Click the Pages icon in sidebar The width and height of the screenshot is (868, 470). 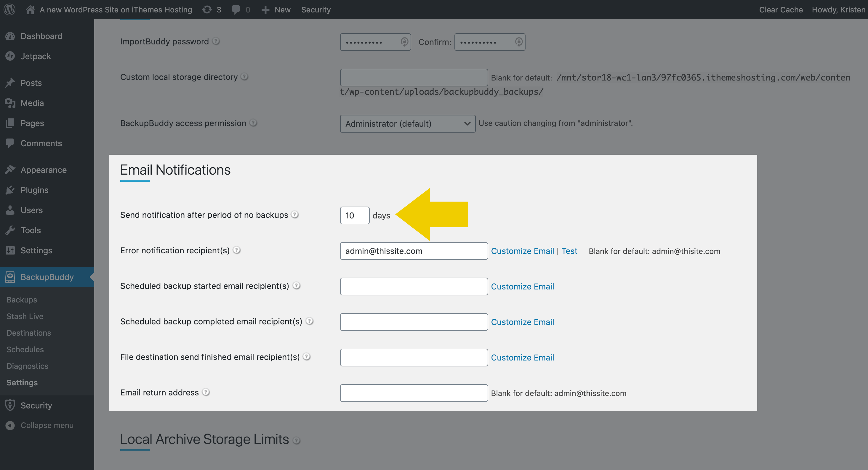pos(10,123)
